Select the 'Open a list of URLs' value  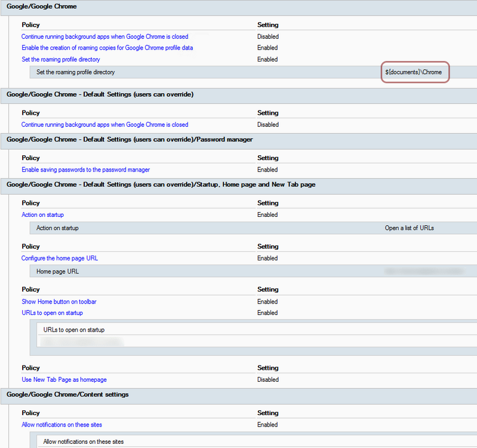click(x=409, y=228)
